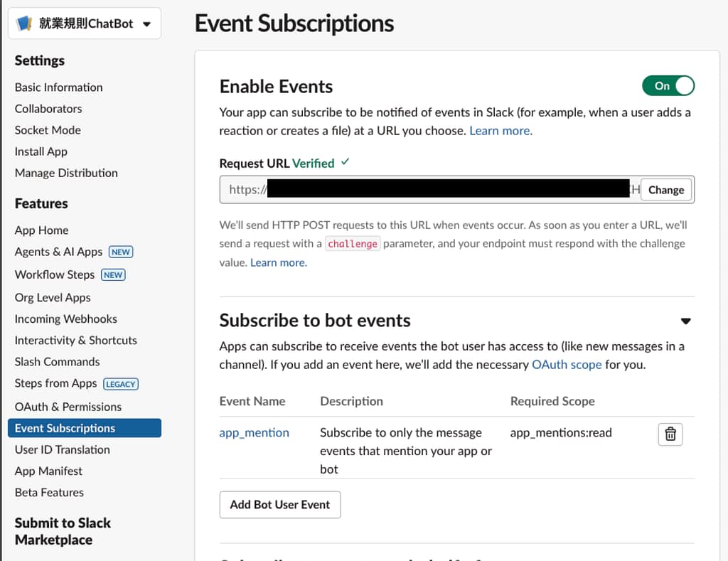Screen dimensions: 728x561
Task: Click the Change button for Request URL
Action: pyautogui.click(x=665, y=190)
